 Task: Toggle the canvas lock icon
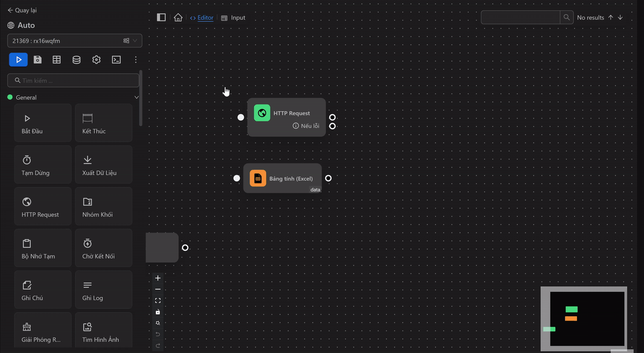click(x=158, y=311)
